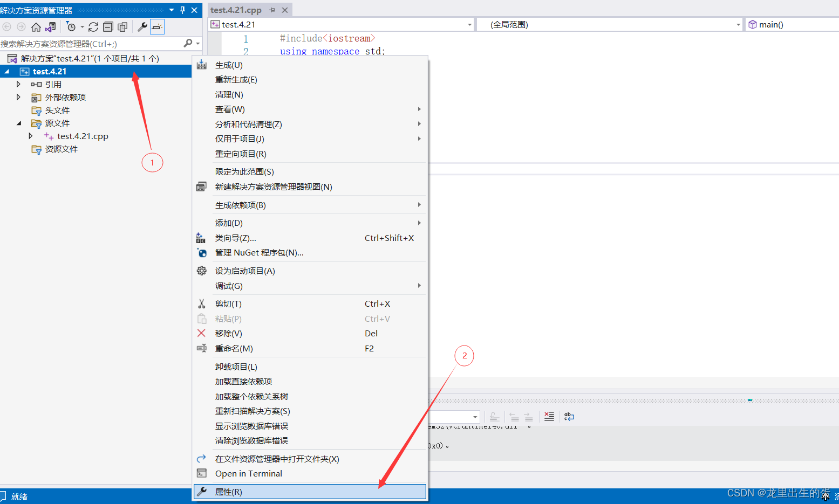Choose 重命名(M) Rename
The width and height of the screenshot is (839, 504).
(x=310, y=348)
